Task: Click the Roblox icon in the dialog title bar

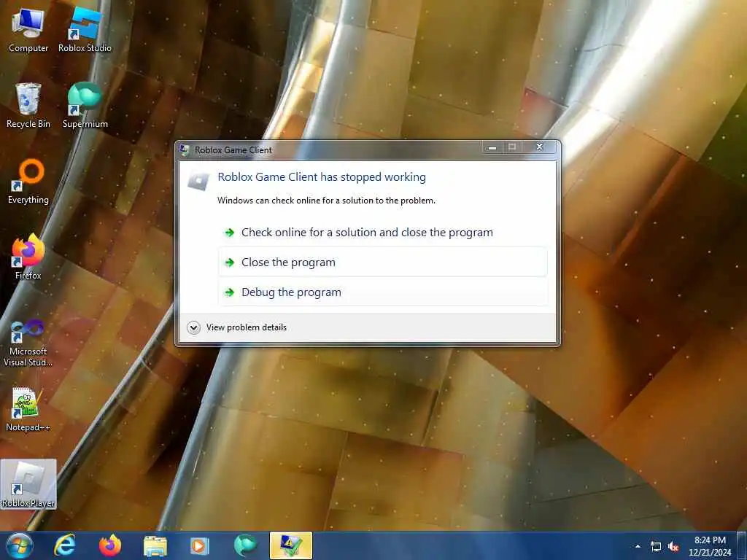Action: pos(185,150)
